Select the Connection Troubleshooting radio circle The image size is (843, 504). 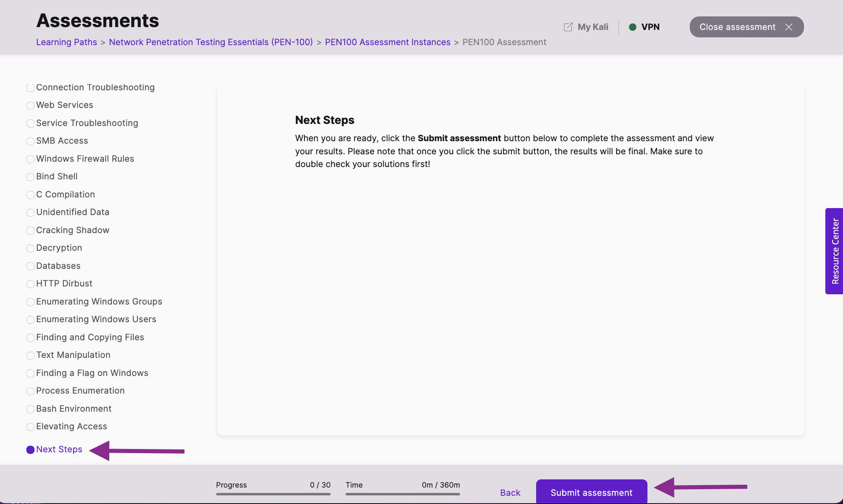click(x=30, y=88)
